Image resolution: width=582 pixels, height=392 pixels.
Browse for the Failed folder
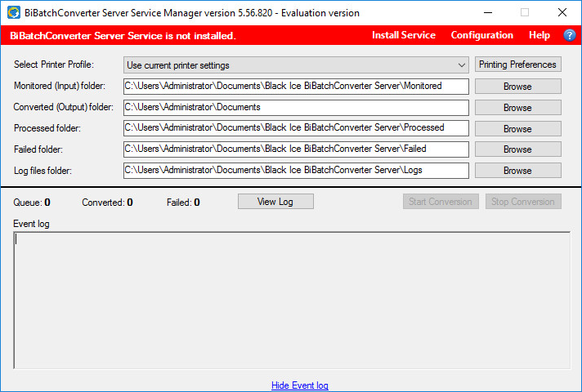(517, 149)
